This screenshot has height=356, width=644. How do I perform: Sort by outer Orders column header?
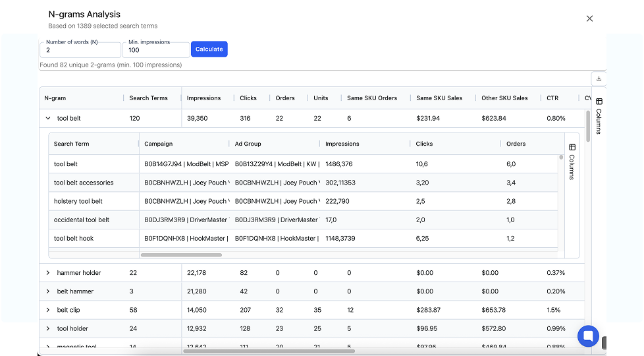(x=285, y=98)
